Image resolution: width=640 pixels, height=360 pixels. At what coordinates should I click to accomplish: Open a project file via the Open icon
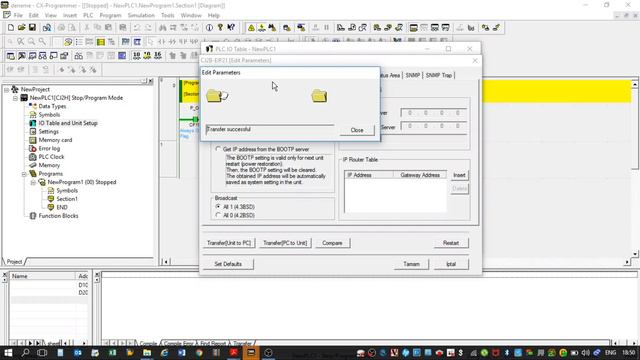point(21,28)
